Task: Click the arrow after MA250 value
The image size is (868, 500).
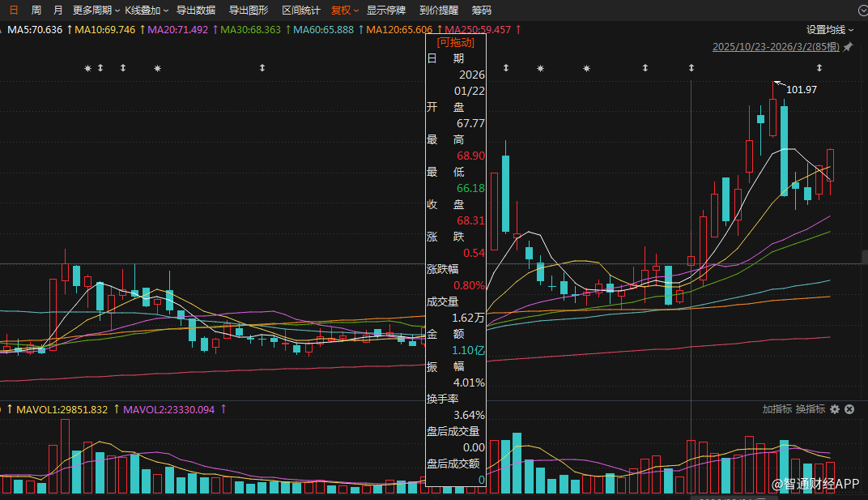Action: (517, 29)
